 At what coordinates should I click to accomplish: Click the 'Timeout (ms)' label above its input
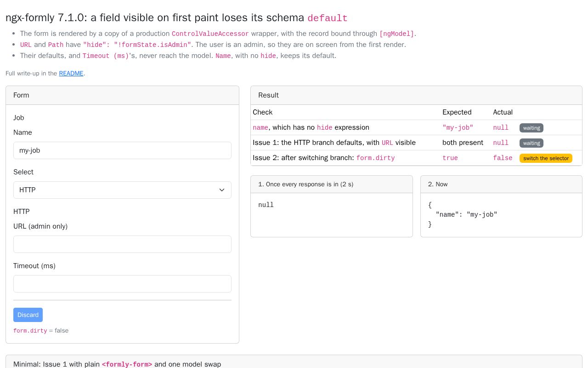[34, 266]
